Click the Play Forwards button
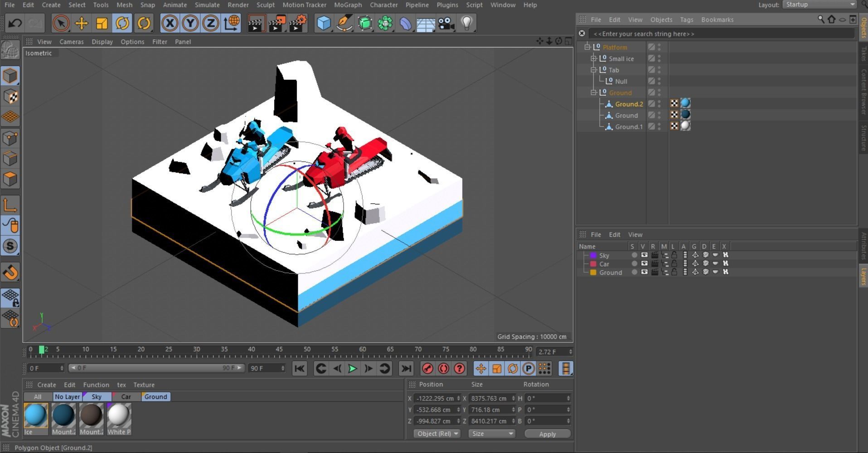The height and width of the screenshot is (453, 868). click(x=353, y=369)
